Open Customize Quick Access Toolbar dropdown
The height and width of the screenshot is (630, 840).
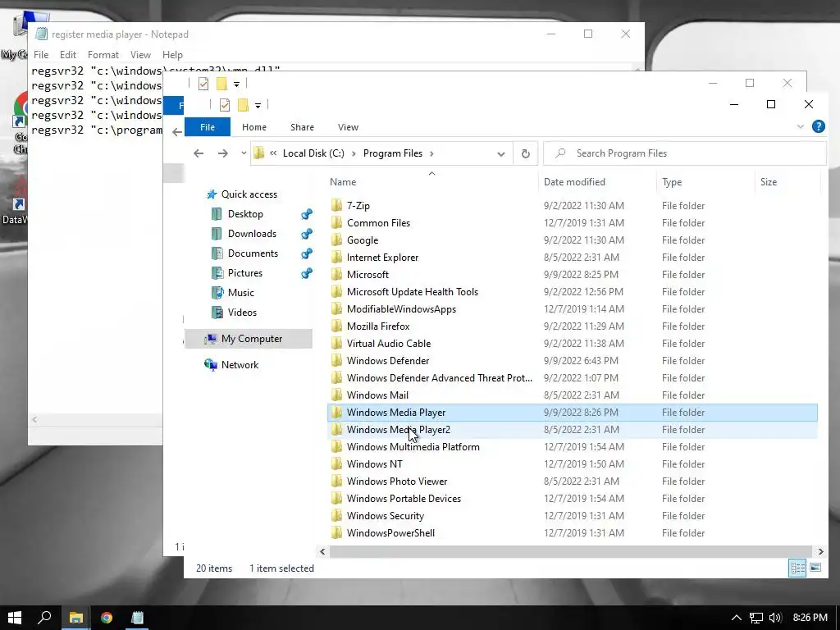pos(258,106)
